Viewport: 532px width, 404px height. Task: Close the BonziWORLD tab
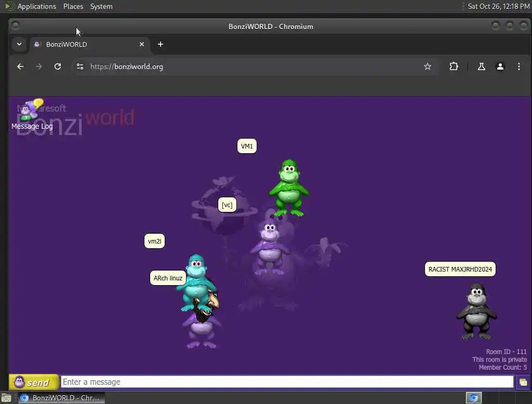point(142,44)
